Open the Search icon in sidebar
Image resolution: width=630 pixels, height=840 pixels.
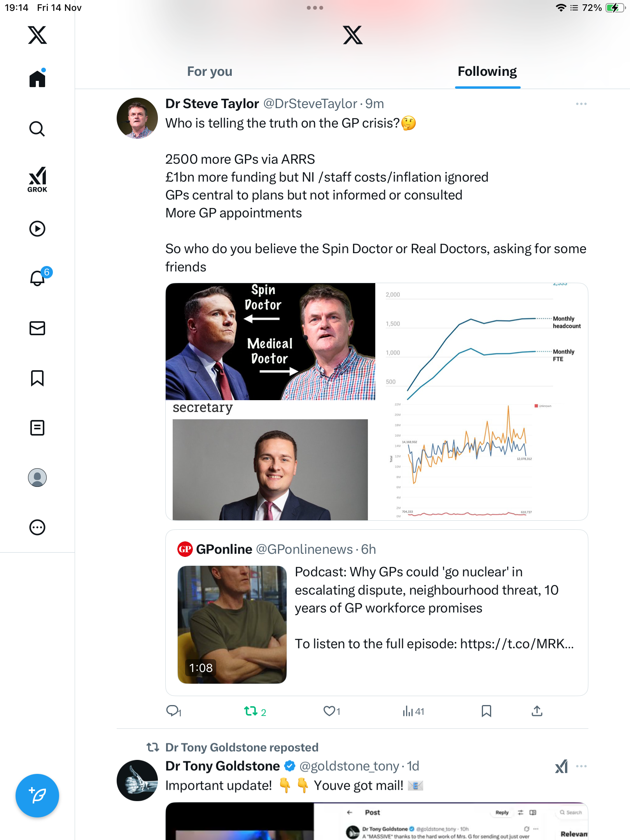(x=37, y=129)
